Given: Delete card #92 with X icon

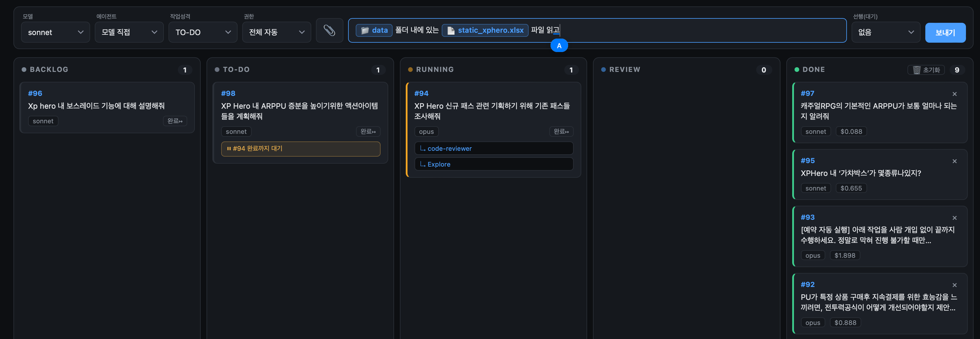Looking at the screenshot, I should (x=954, y=285).
